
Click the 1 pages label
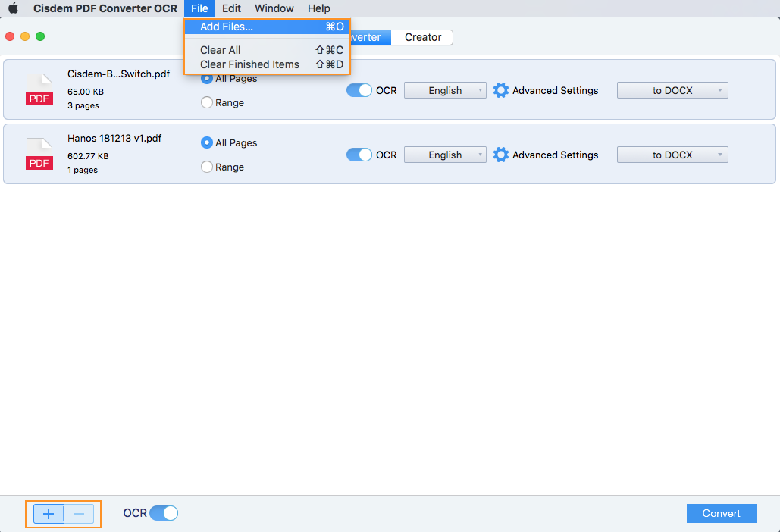coord(83,170)
